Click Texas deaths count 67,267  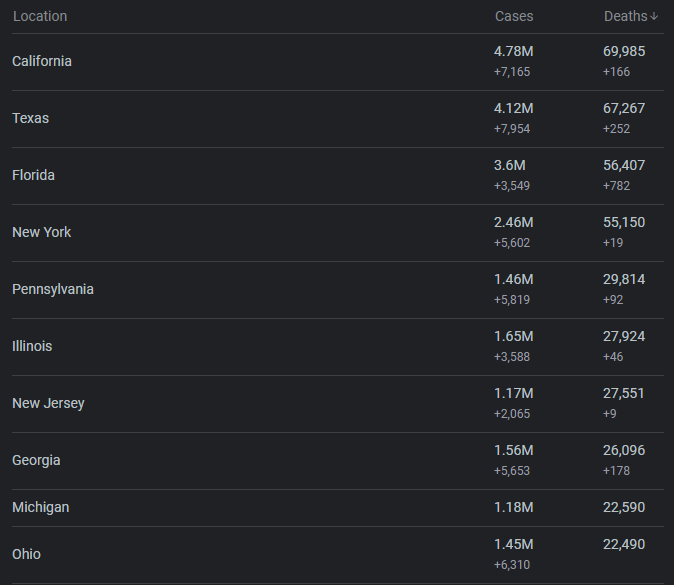tap(624, 108)
